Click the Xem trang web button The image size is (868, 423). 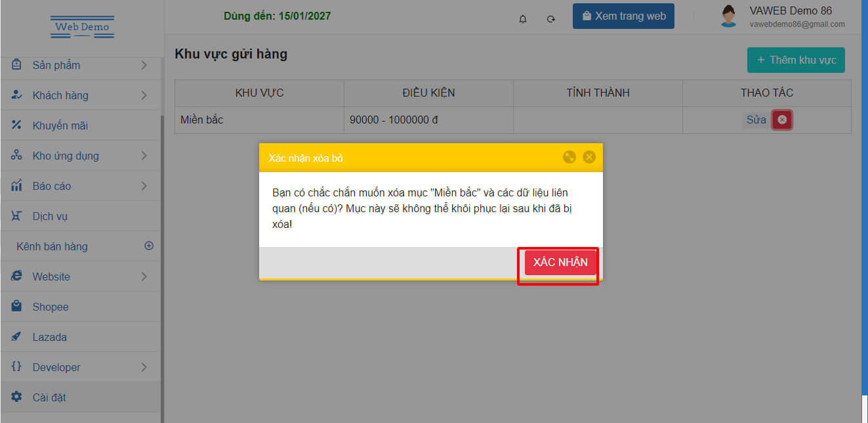623,16
